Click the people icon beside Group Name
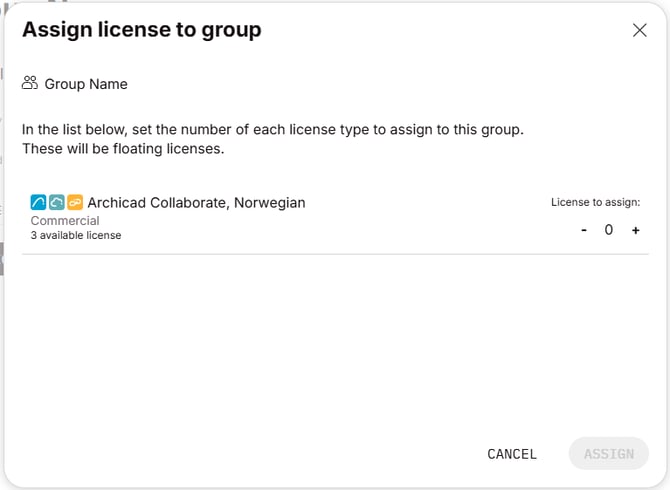The height and width of the screenshot is (490, 670). tap(30, 83)
